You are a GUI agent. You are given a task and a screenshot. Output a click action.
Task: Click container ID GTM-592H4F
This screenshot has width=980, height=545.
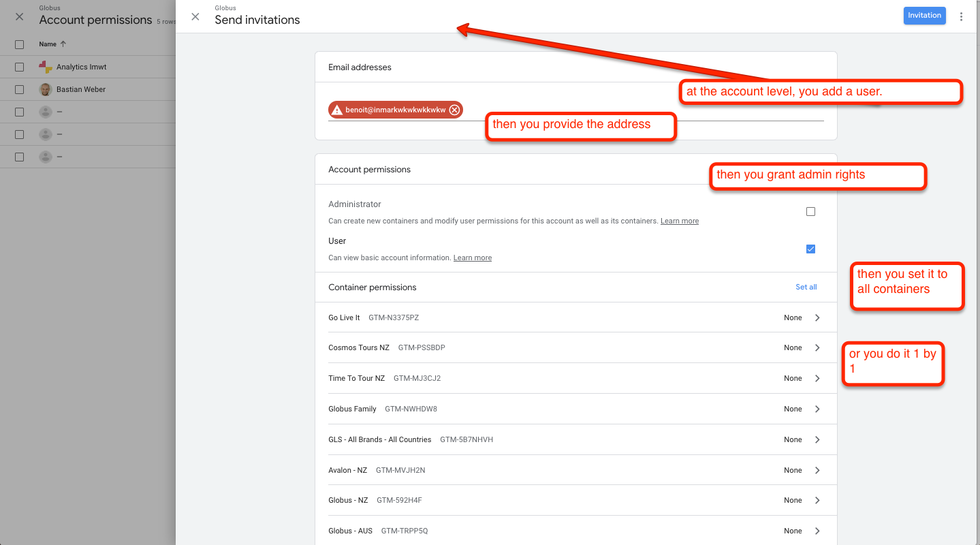pyautogui.click(x=399, y=500)
